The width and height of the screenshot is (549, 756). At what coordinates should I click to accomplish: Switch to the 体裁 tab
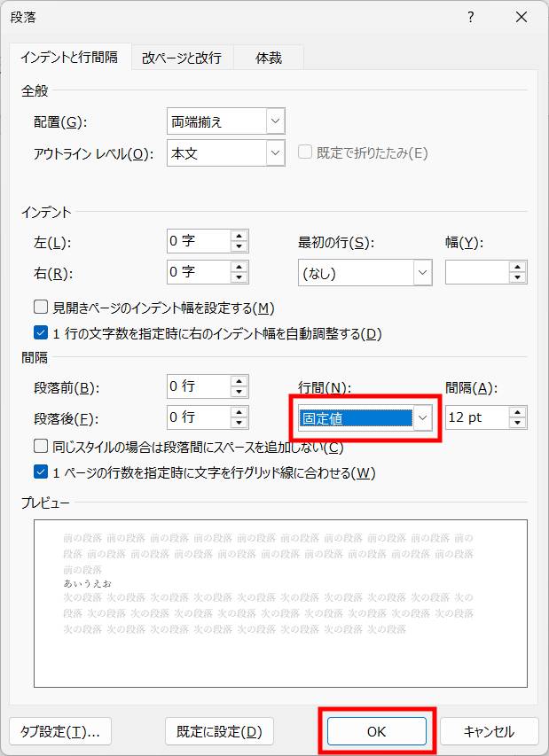pos(269,58)
